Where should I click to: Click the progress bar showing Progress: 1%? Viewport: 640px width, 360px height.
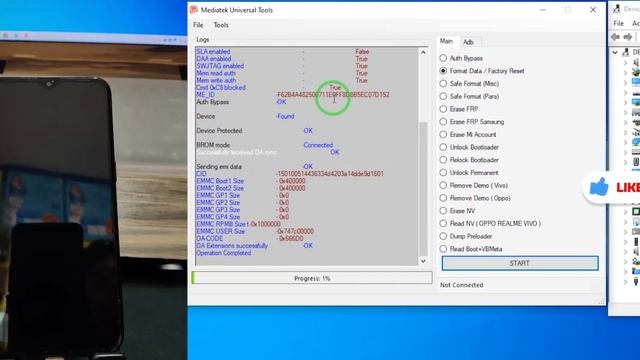(312, 278)
